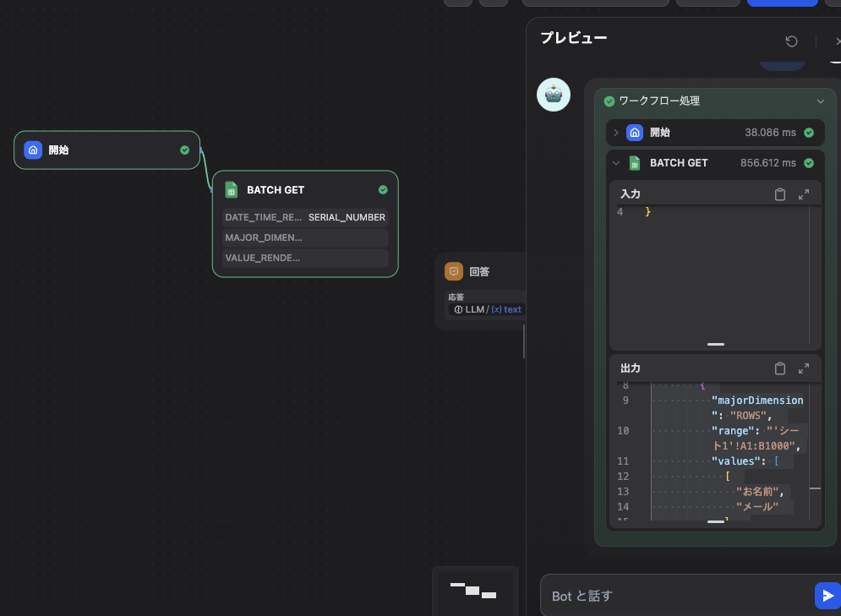Copy the 出力 section with the clipboard icon

click(780, 368)
